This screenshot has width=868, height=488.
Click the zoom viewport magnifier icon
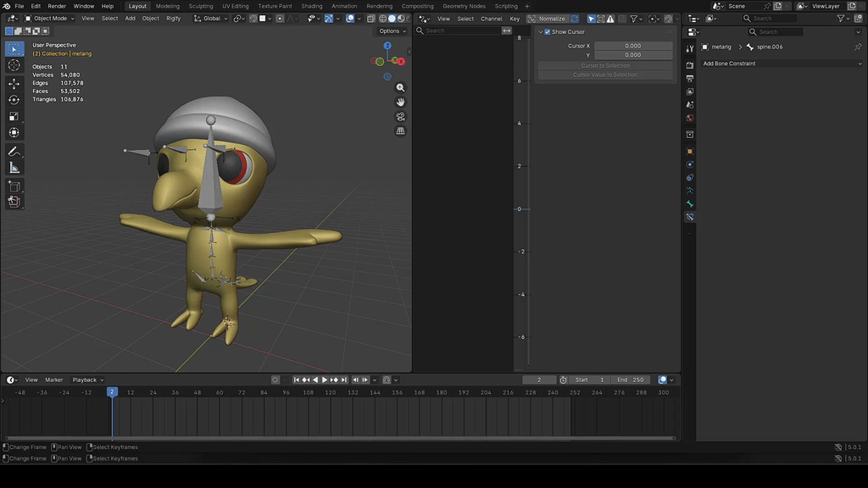click(x=400, y=88)
